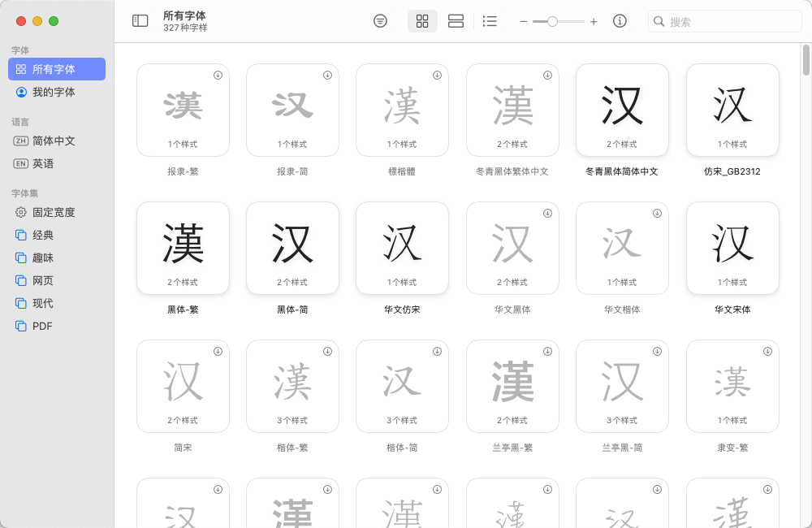812x528 pixels.
Task: Select the 黑体-简 font card
Action: tap(292, 248)
